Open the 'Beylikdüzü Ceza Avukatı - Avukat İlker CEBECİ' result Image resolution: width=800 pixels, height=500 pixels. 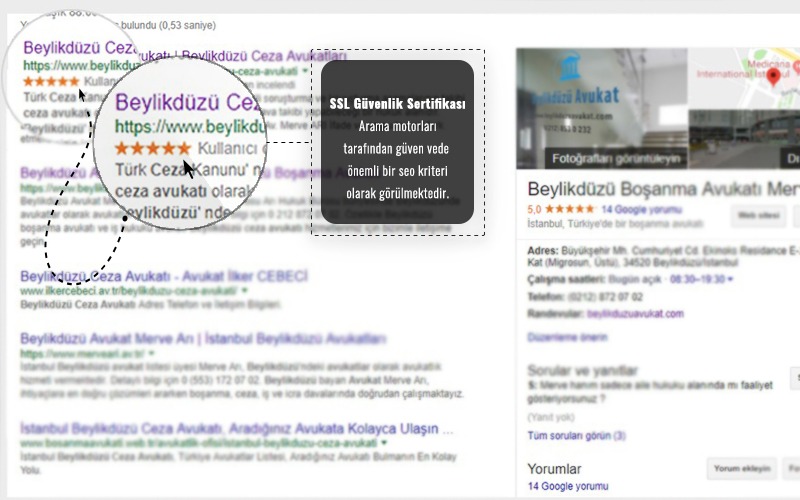pyautogui.click(x=164, y=276)
